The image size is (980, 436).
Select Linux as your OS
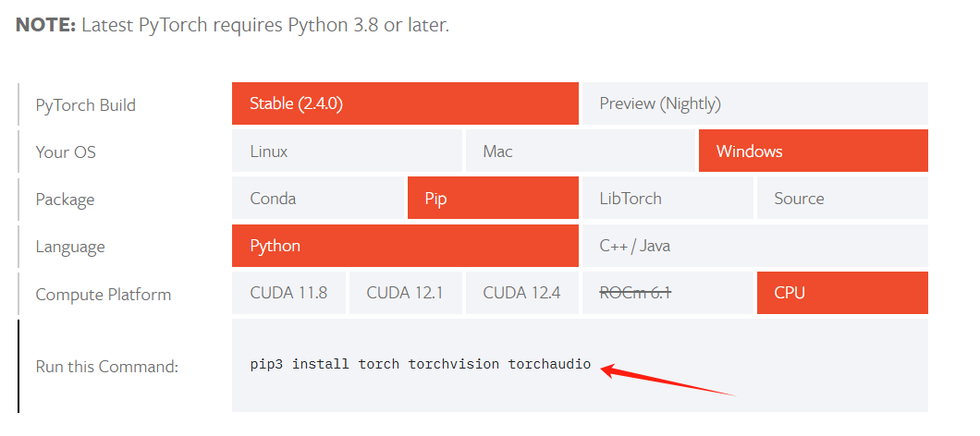pyautogui.click(x=347, y=151)
